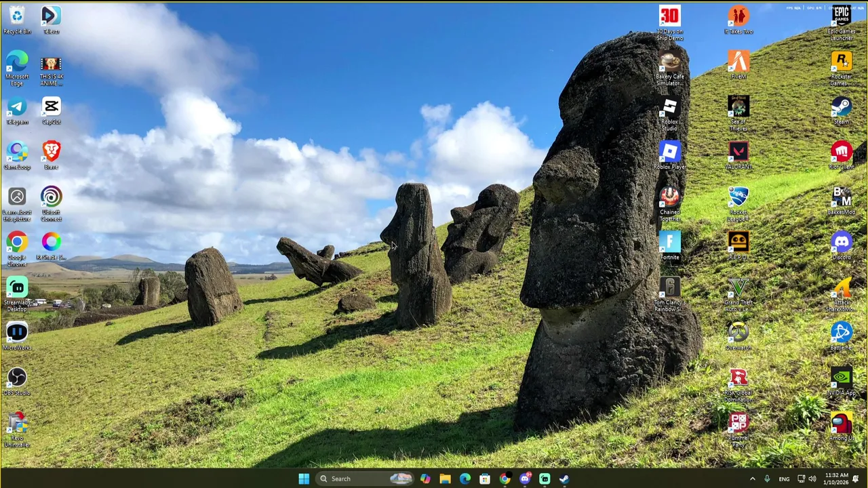This screenshot has width=868, height=488.
Task: Open the taskbar volume control
Action: pos(812,479)
